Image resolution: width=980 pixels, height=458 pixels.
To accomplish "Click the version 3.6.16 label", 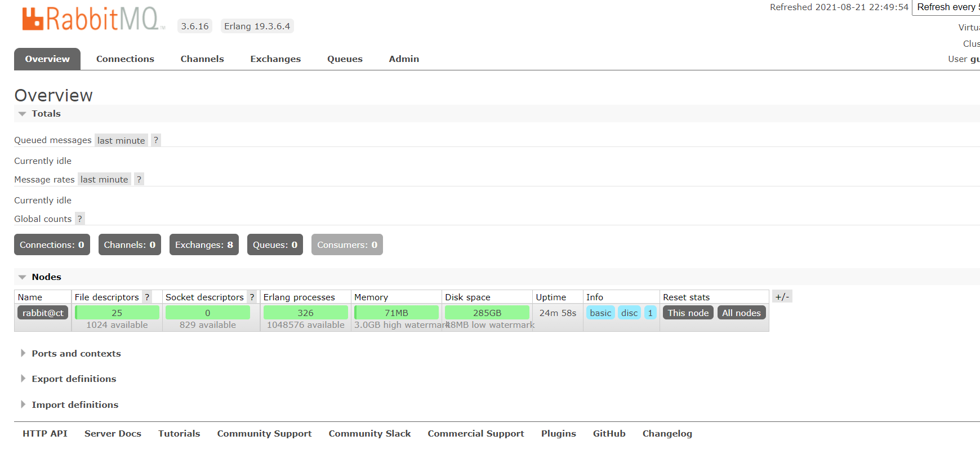I will point(195,26).
